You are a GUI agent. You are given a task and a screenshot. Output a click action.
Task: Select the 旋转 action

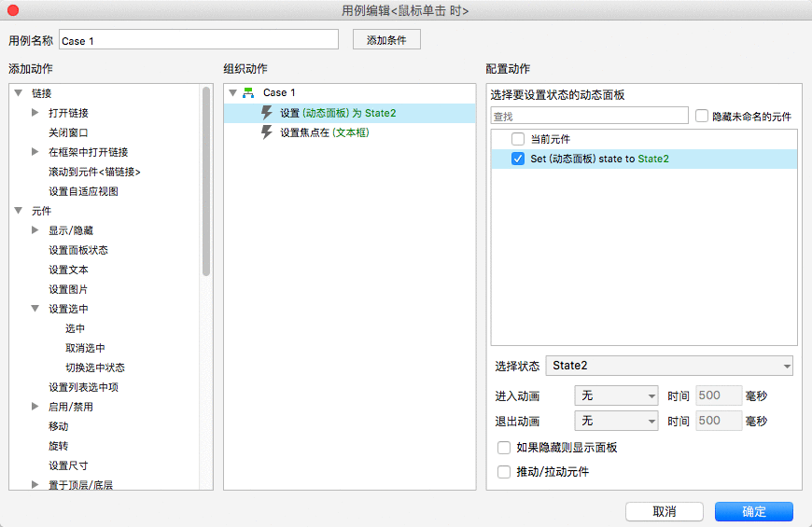pos(59,446)
